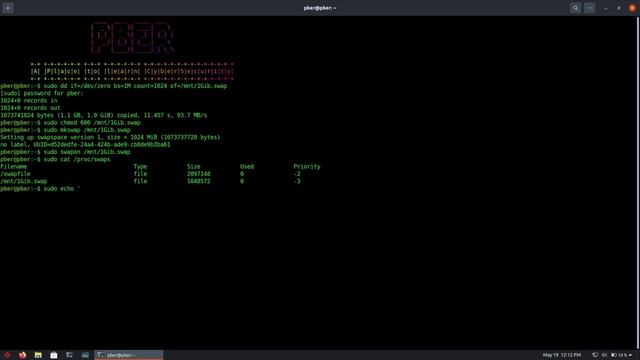Open the software store bag icon
This screenshot has height=360, width=640.
53,355
